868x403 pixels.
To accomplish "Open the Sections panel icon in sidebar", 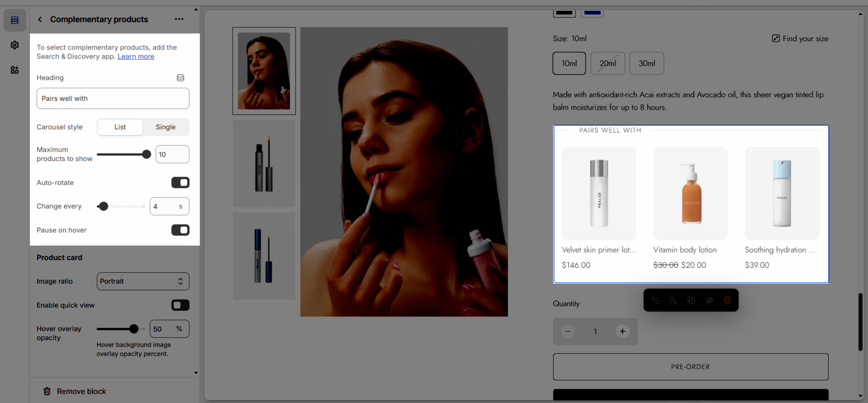I will click(15, 20).
